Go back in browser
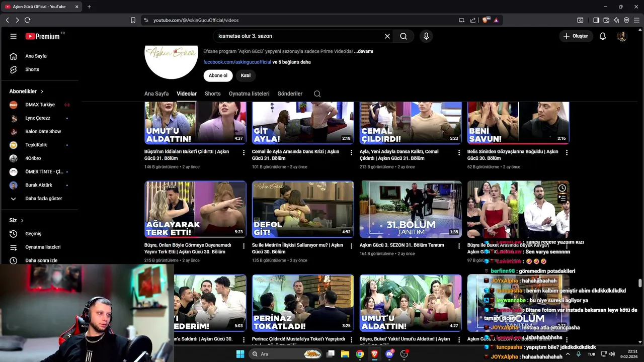This screenshot has width=644, height=362. (x=7, y=20)
